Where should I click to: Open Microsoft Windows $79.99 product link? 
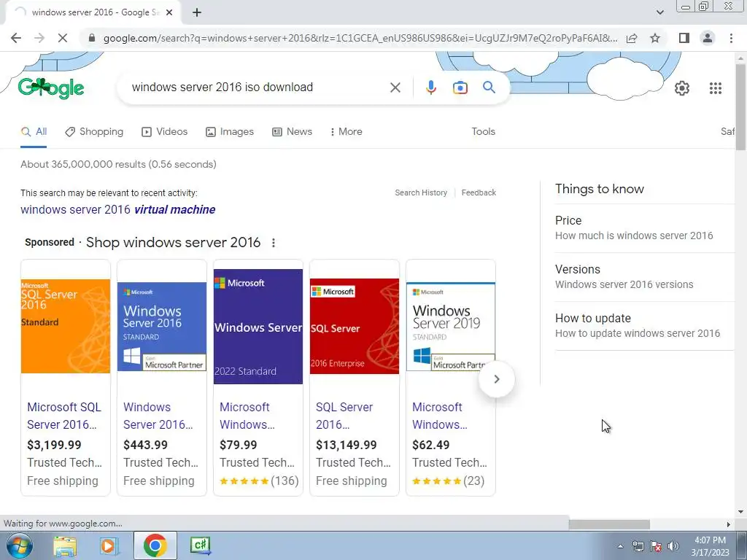pyautogui.click(x=247, y=416)
